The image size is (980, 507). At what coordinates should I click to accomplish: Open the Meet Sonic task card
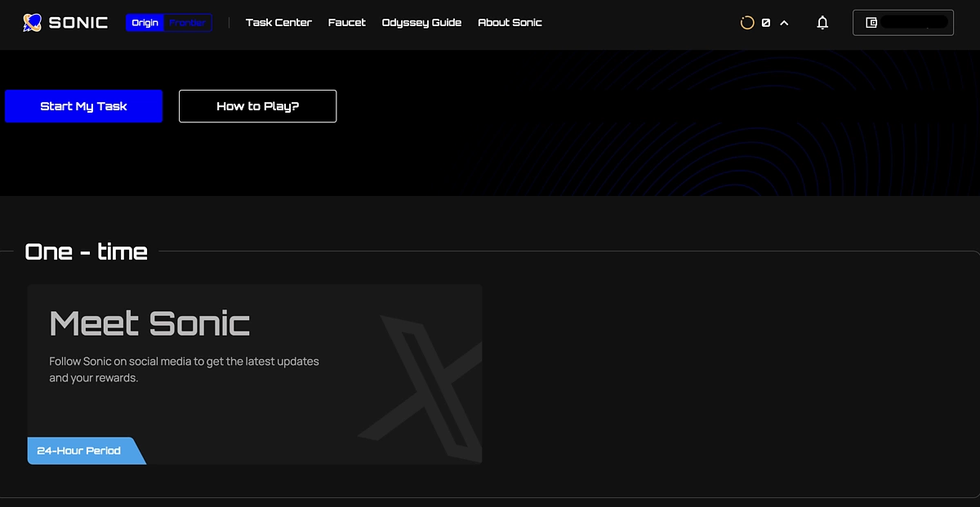click(x=255, y=374)
